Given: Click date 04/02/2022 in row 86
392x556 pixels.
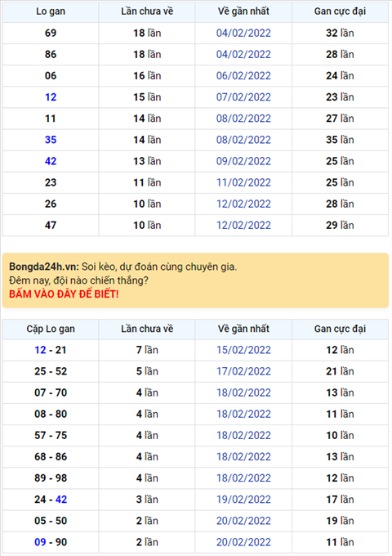Looking at the screenshot, I should point(243,54).
